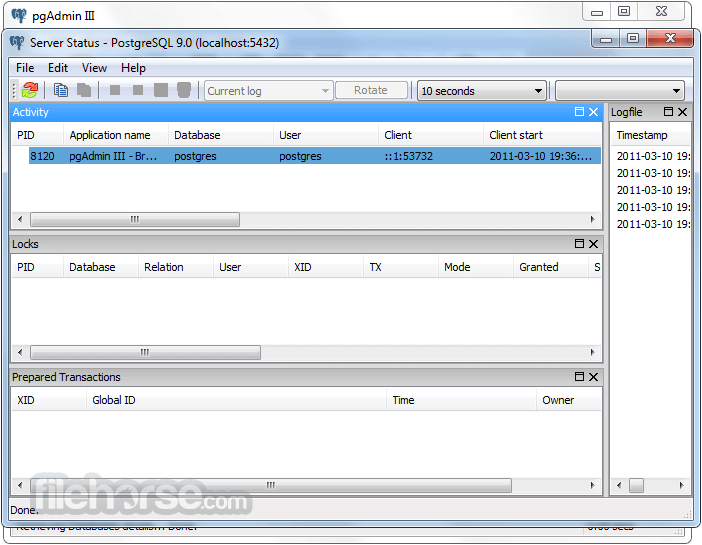The width and height of the screenshot is (702, 545).
Task: Click the first small grey square Cancel query icon
Action: pyautogui.click(x=115, y=90)
